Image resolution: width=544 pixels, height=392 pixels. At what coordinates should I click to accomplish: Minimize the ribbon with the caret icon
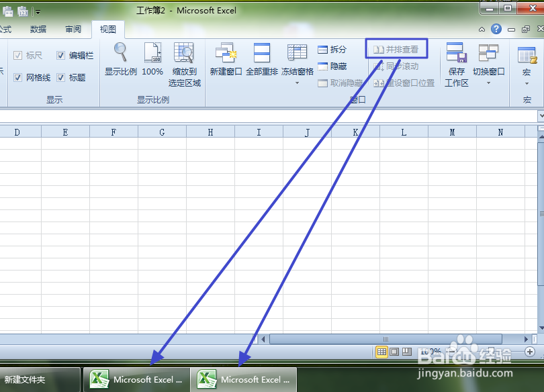click(x=482, y=30)
